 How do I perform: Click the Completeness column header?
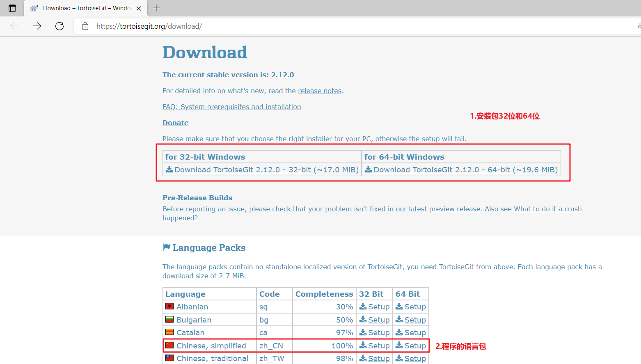click(324, 294)
